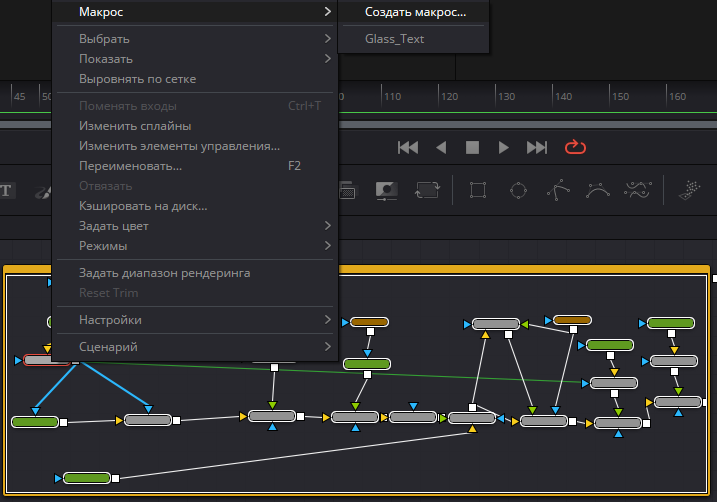Pick the Glass_Text macro entry
Viewport: 717px width, 502px height.
tap(394, 39)
